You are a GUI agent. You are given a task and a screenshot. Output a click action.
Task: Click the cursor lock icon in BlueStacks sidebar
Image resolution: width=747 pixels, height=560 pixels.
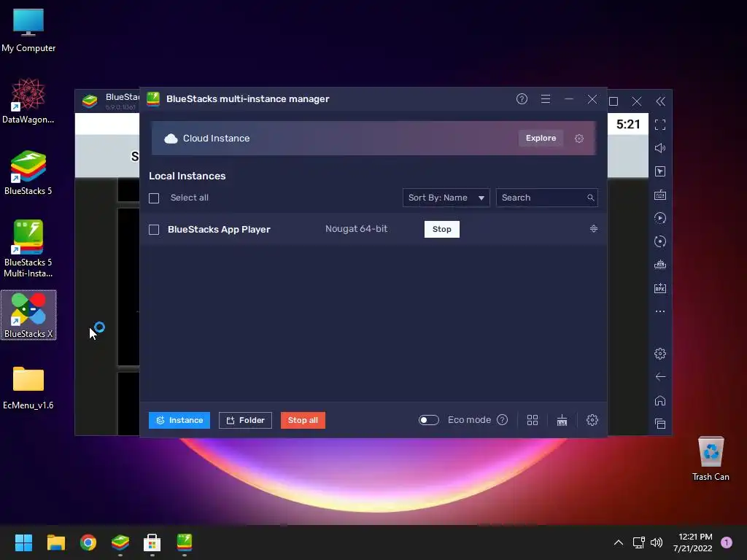660,171
